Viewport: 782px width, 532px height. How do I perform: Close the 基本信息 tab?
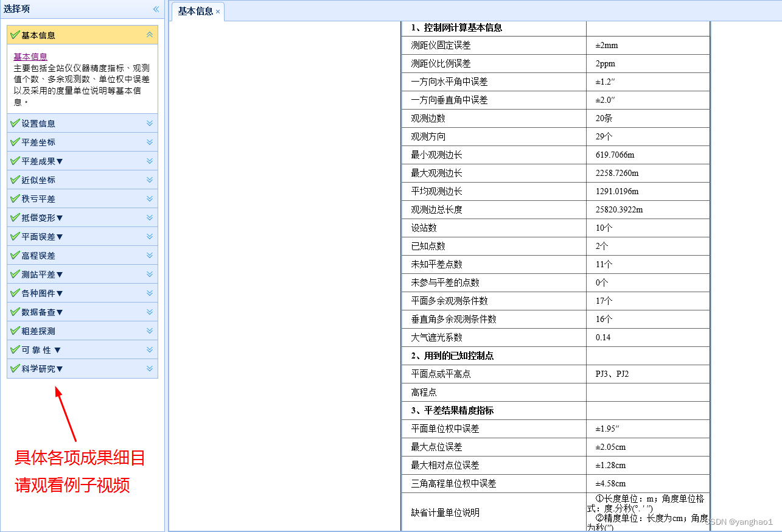[x=218, y=12]
